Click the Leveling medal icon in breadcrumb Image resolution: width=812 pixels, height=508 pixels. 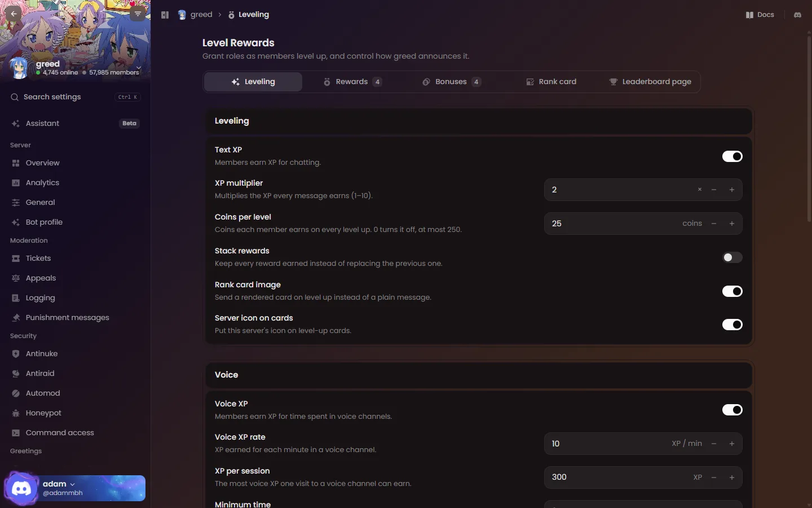point(231,15)
